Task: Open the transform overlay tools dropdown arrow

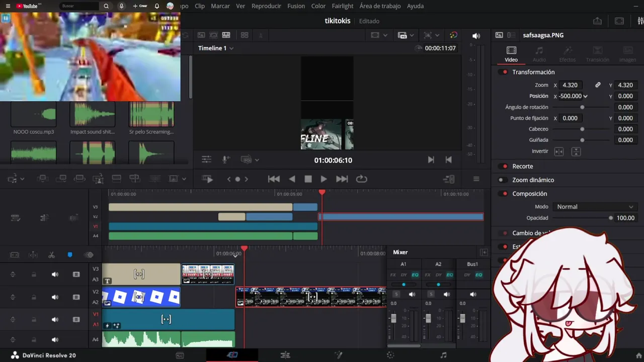Action: tap(437, 35)
